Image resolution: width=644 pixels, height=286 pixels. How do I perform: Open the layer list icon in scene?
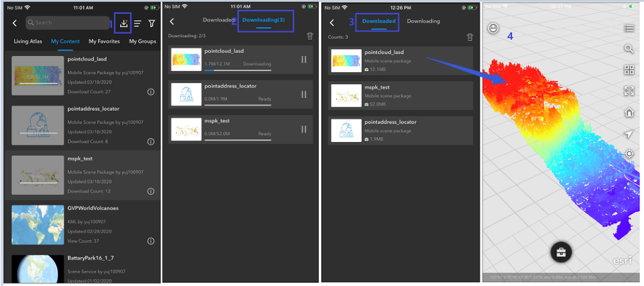[x=629, y=28]
